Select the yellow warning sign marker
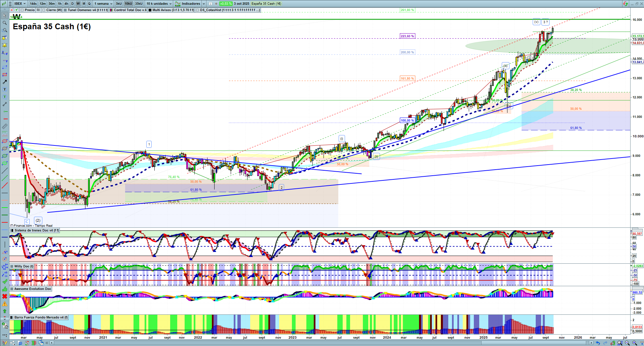Screen dimensions: 644x346 coord(5,304)
